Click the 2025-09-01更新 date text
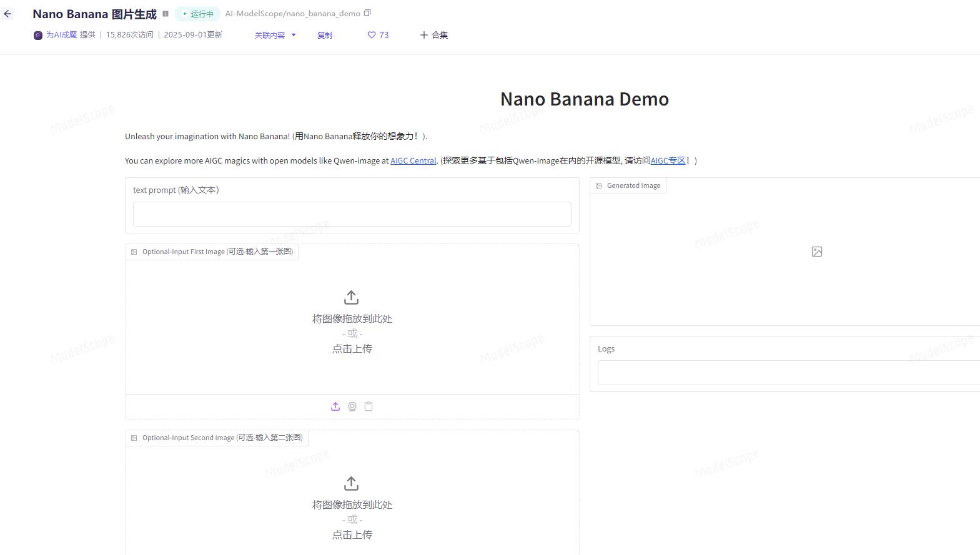Screen dimensions: 980x555 click(x=193, y=35)
